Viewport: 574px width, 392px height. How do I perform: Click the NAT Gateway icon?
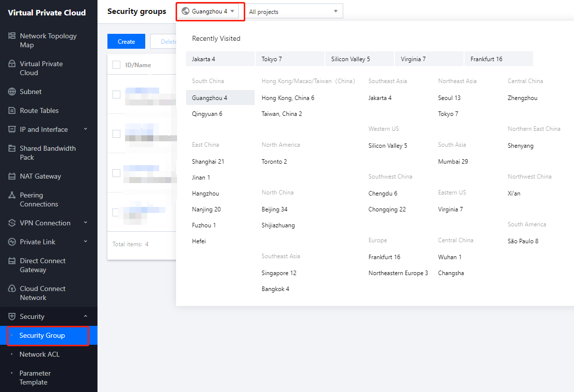pyautogui.click(x=12, y=177)
